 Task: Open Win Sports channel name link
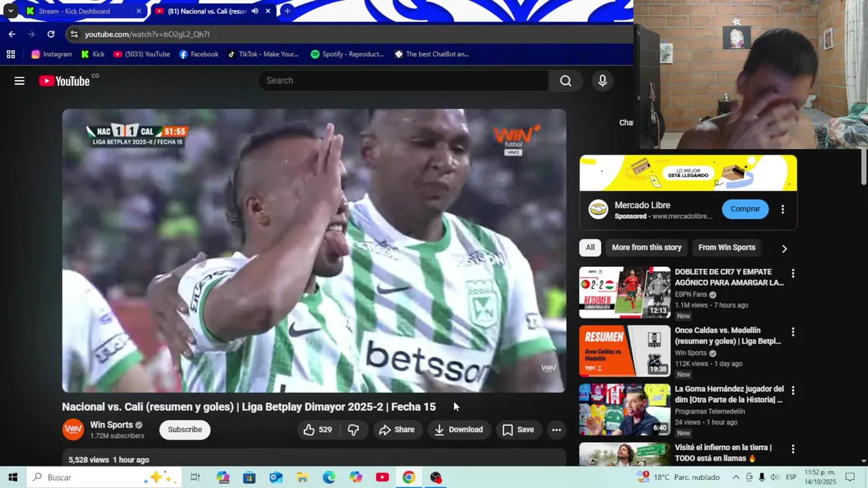tap(111, 425)
